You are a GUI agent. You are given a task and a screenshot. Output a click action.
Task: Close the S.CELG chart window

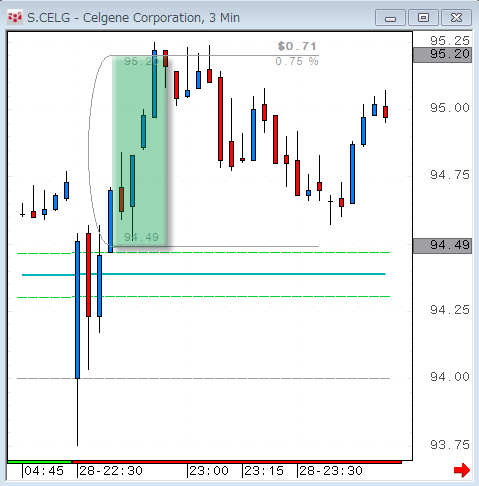[456, 18]
